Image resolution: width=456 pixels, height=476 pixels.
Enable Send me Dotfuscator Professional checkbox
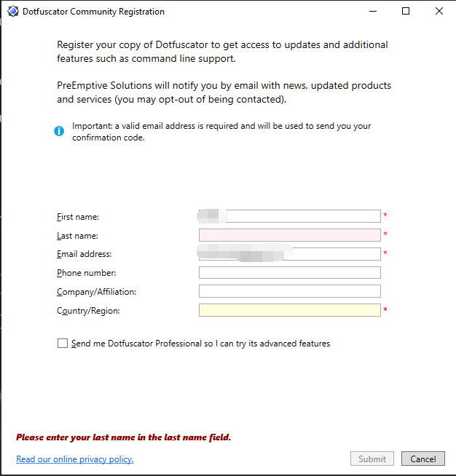pos(63,344)
